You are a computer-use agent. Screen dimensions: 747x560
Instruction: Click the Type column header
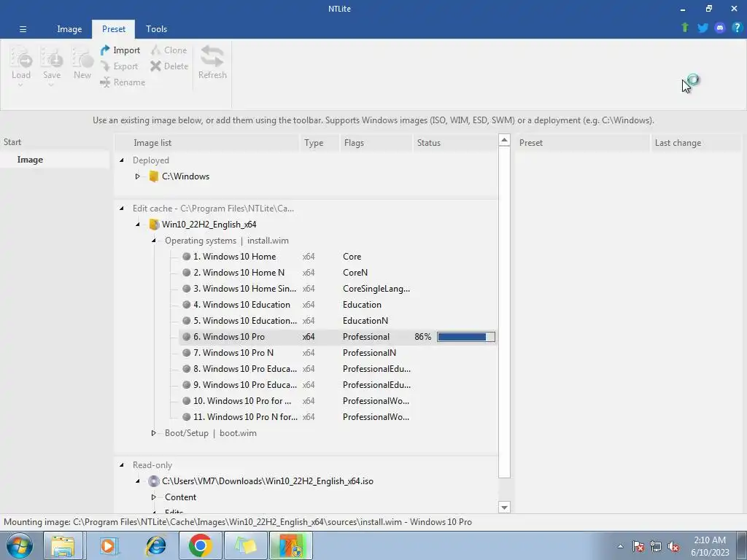pyautogui.click(x=320, y=143)
